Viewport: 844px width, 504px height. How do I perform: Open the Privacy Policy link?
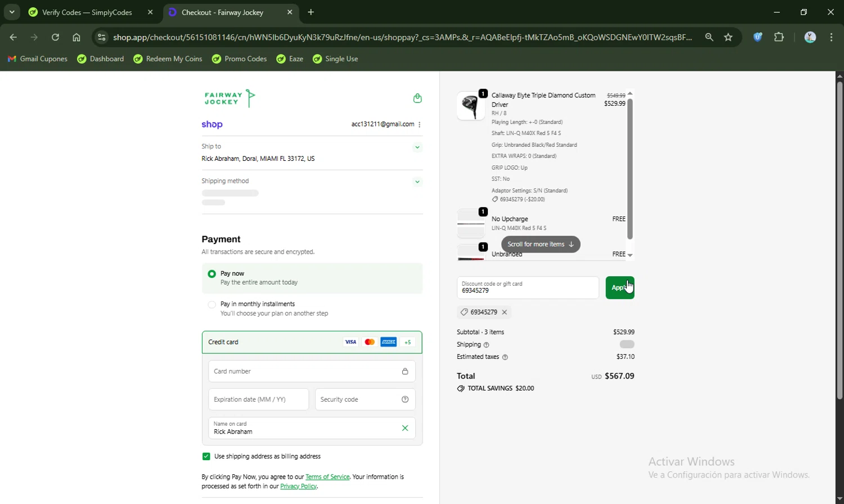[x=299, y=487]
